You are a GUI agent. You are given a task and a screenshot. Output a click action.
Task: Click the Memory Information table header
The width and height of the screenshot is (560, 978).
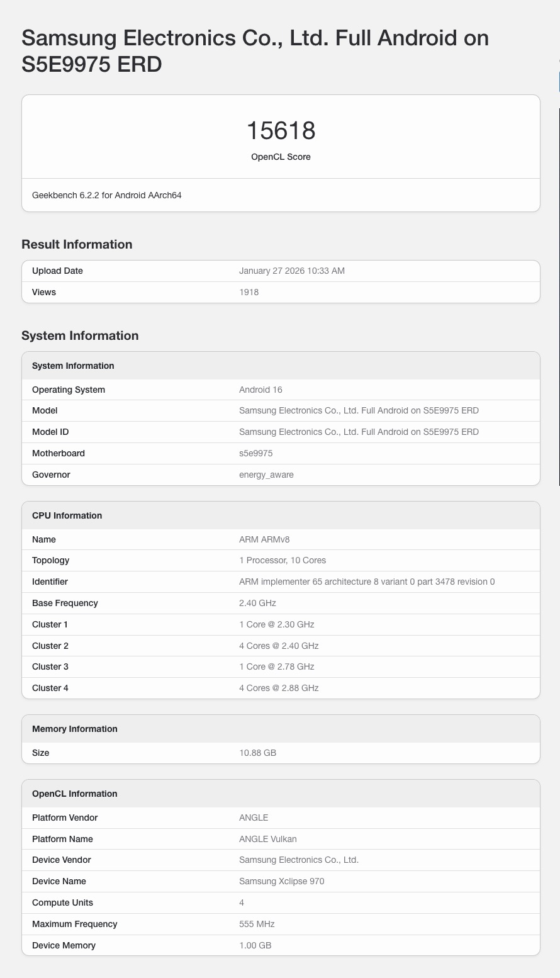pos(75,729)
